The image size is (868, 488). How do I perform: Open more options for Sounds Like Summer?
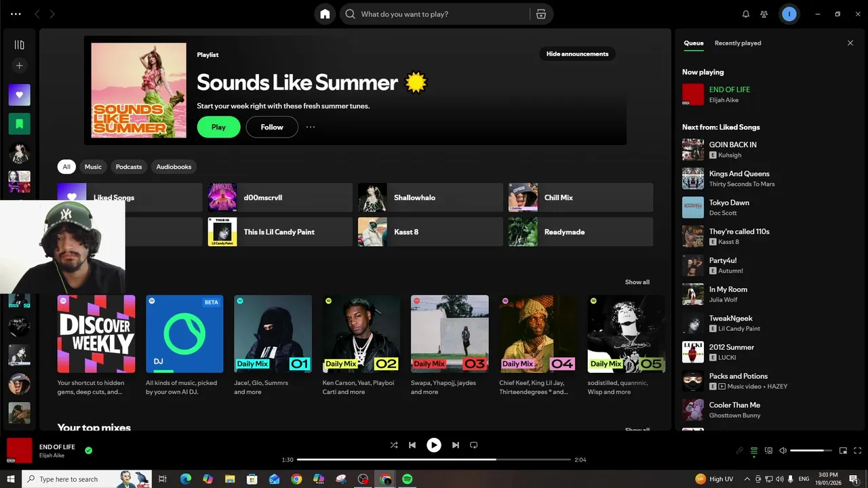311,127
